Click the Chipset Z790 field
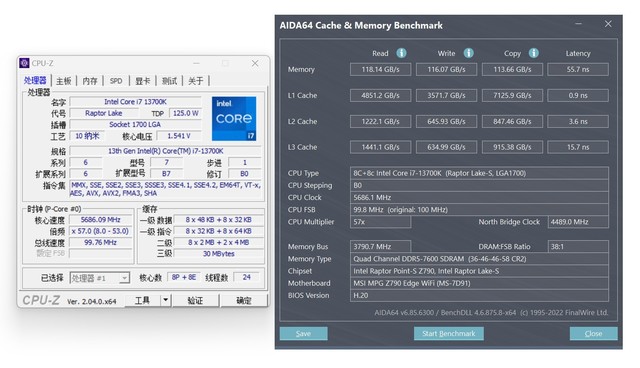Viewport: 640px width, 368px height. tap(479, 271)
